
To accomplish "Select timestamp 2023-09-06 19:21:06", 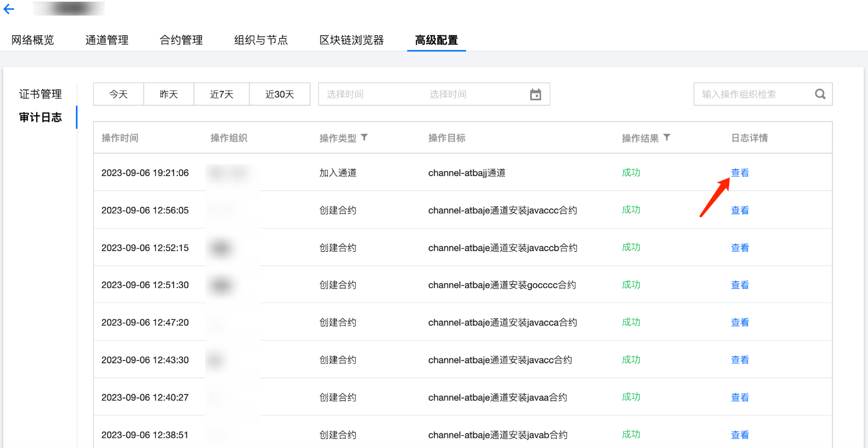I will pyautogui.click(x=145, y=173).
